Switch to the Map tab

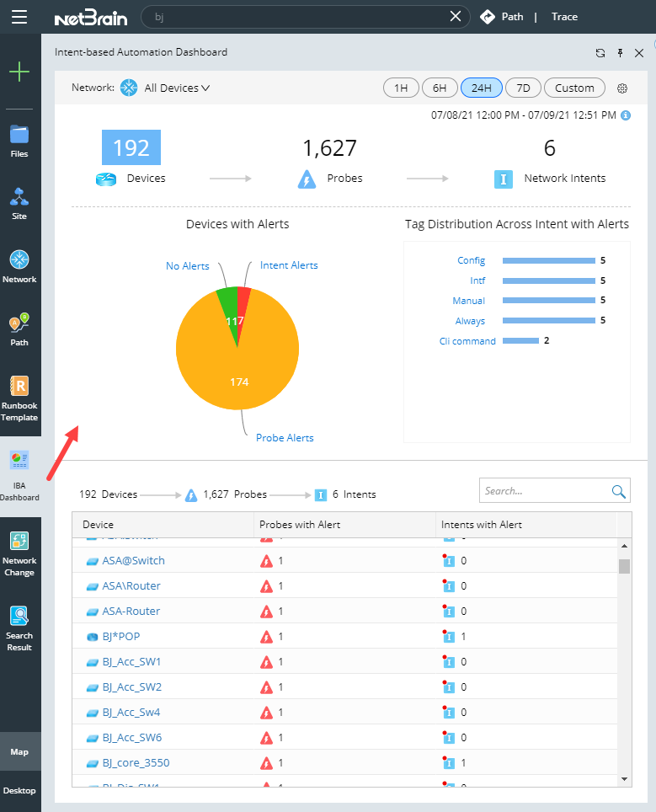pos(19,751)
